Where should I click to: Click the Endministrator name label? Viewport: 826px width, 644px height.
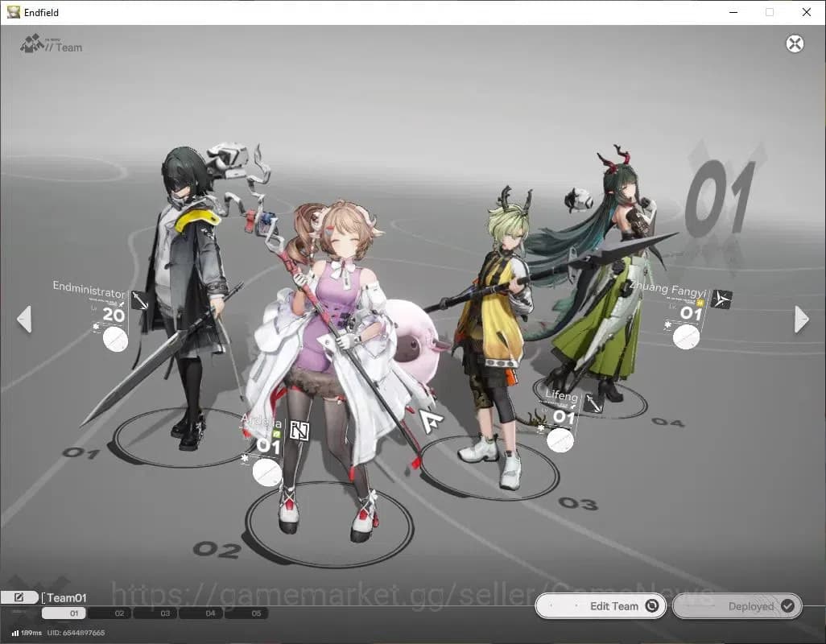point(89,289)
